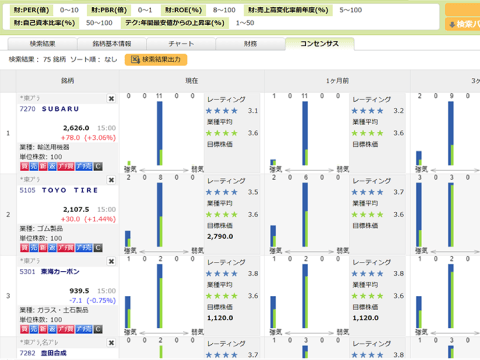Click the 財:売上高変化率前年度(%) filter label
This screenshot has width=480, height=360.
tap(288, 10)
